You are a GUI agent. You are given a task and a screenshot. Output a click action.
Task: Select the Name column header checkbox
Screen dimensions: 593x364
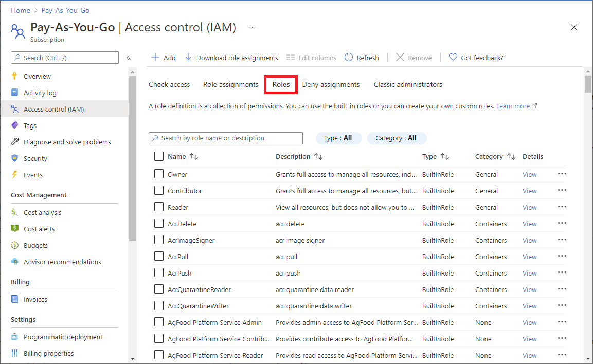159,156
